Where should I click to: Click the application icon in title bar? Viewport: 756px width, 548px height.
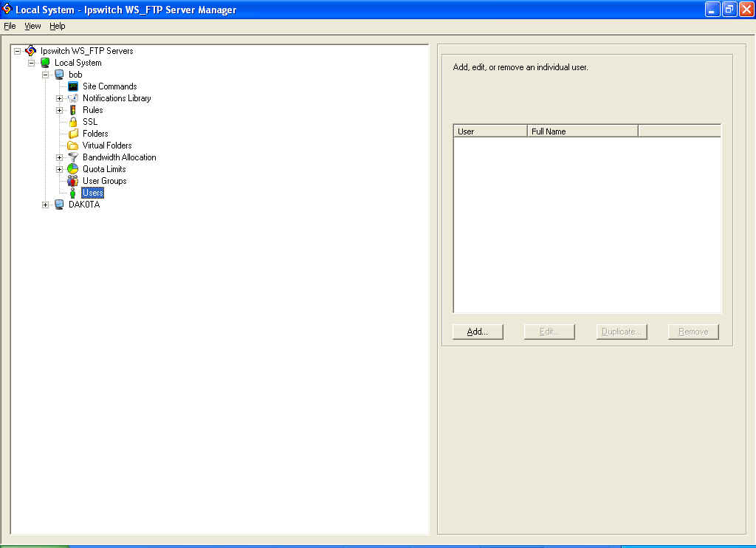click(7, 9)
